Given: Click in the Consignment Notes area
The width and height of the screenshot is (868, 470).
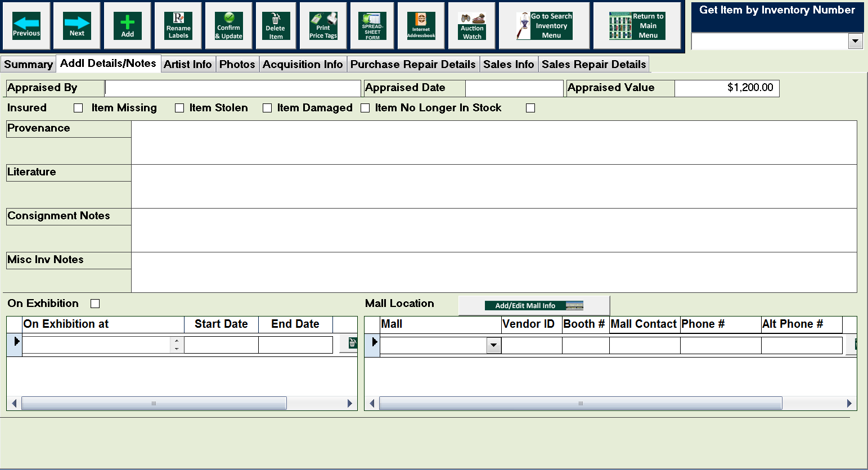Looking at the screenshot, I should coord(494,230).
